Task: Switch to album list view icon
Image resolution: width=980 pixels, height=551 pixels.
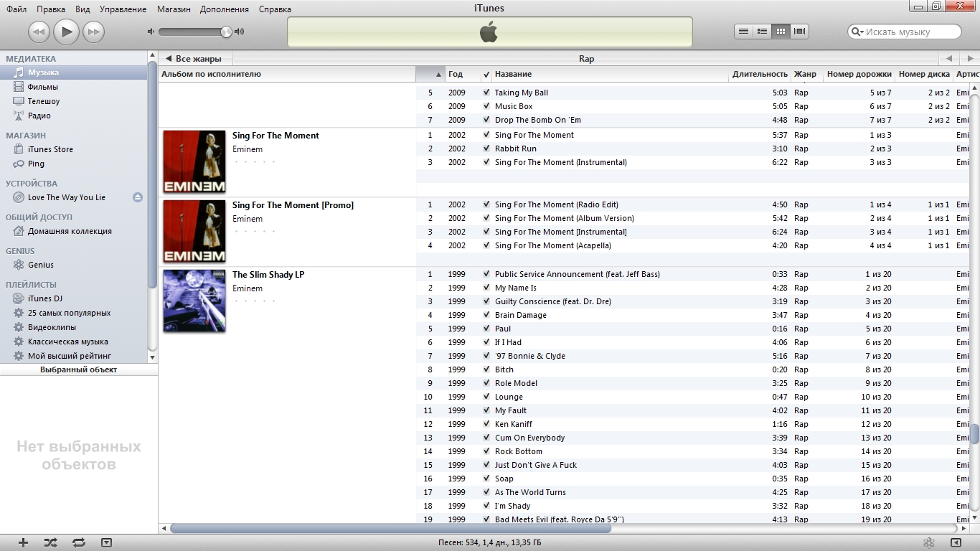Action: (763, 32)
